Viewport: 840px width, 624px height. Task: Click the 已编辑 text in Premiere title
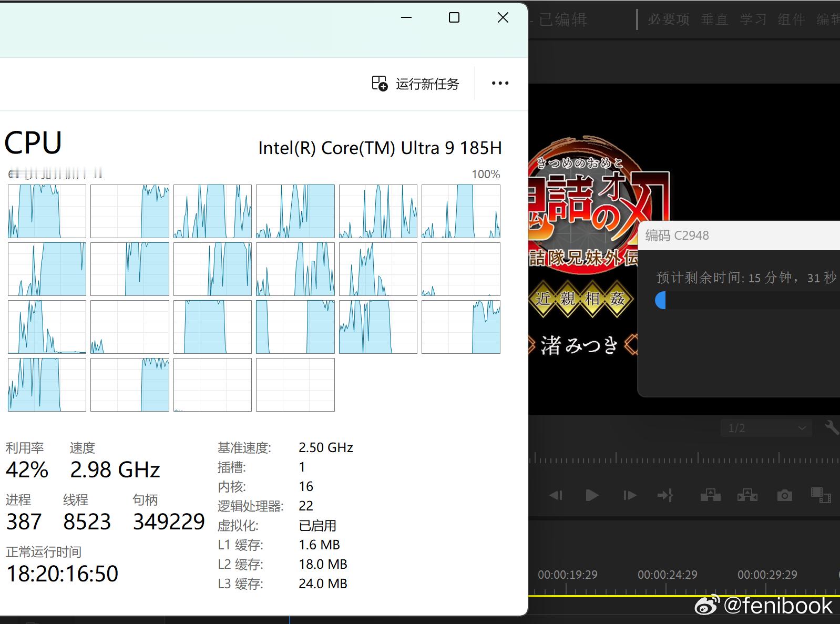(x=563, y=20)
